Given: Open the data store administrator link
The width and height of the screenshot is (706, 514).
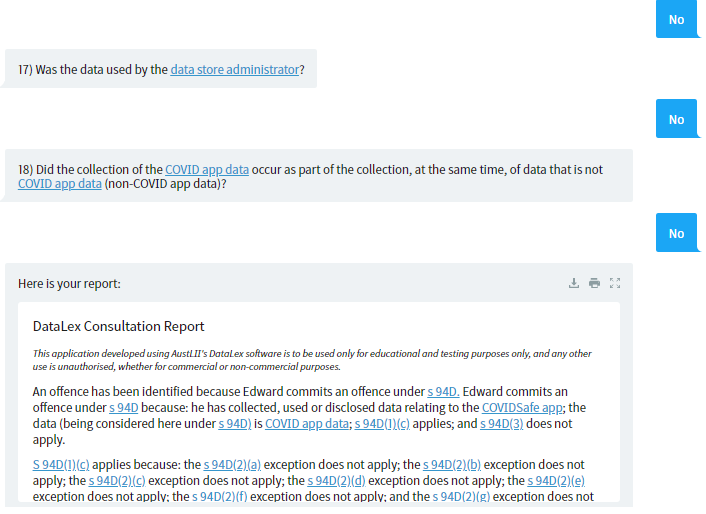Looking at the screenshot, I should tap(235, 70).
